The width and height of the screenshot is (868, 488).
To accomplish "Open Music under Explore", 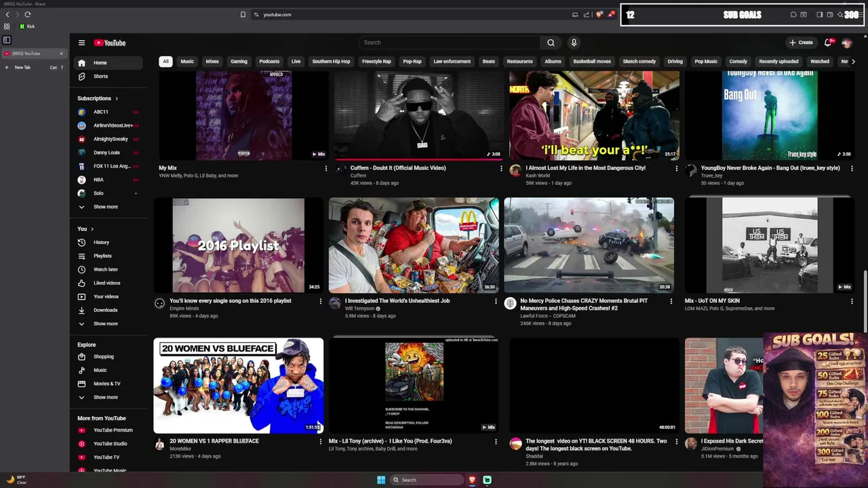I will pos(108,370).
